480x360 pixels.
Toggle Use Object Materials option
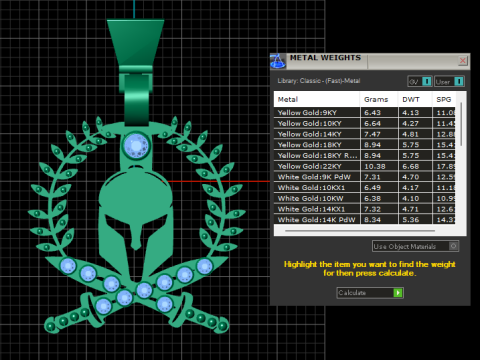pos(415,246)
